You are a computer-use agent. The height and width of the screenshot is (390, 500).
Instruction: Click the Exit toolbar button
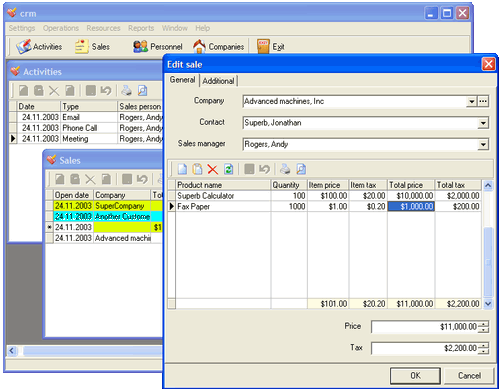271,47
